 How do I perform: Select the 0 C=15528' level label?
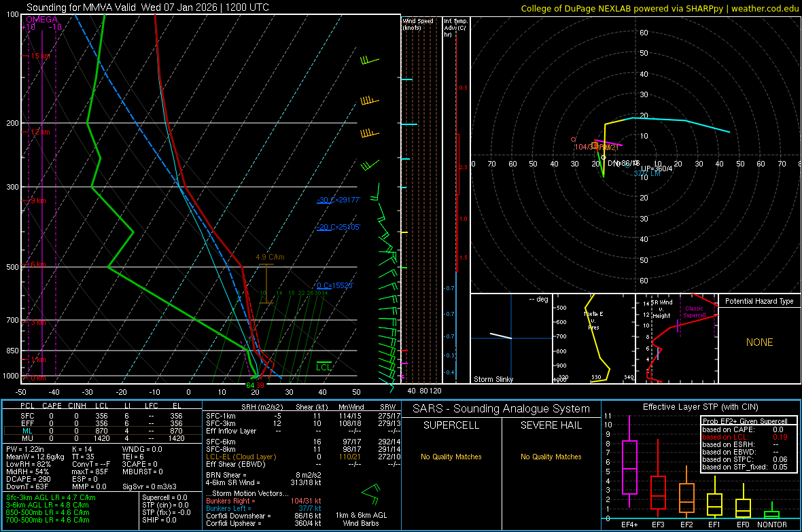click(x=335, y=285)
